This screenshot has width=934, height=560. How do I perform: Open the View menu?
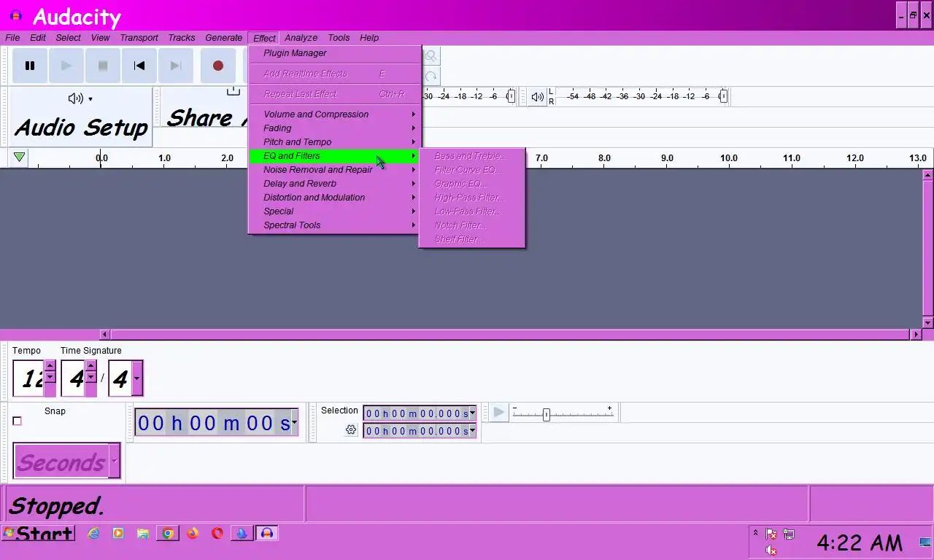pos(100,38)
